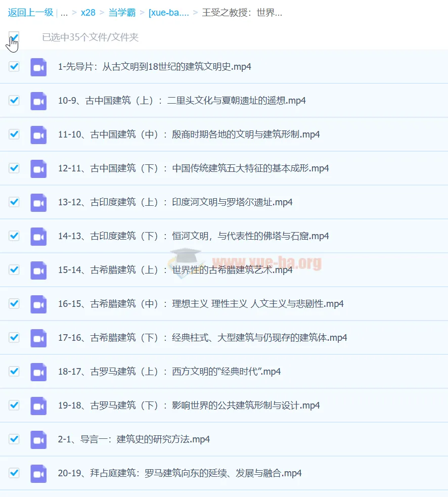448x497 pixels.
Task: Click video icon for 20-19 拜占庭建筑 file
Action: pos(38,473)
